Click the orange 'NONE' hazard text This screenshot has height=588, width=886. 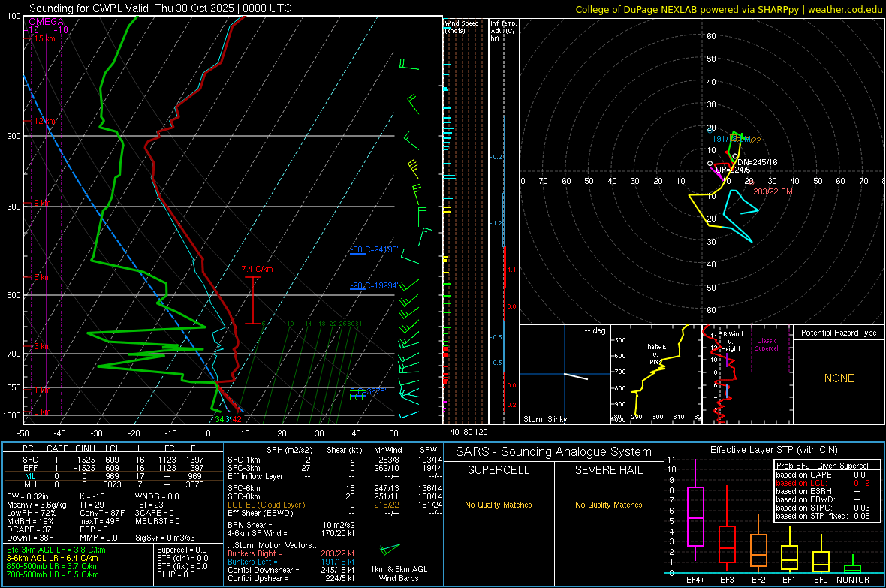pyautogui.click(x=839, y=378)
